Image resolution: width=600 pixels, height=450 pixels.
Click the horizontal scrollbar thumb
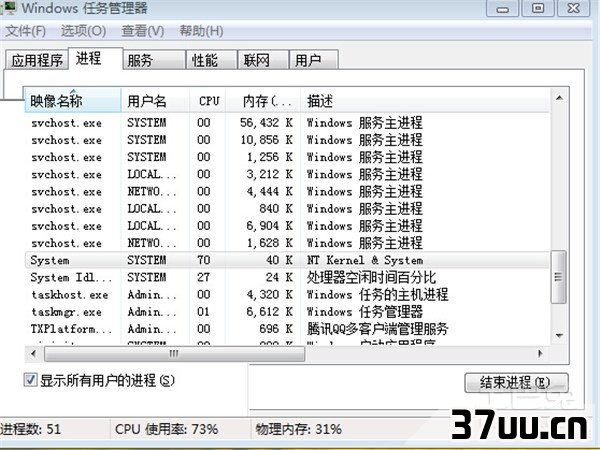click(x=174, y=354)
